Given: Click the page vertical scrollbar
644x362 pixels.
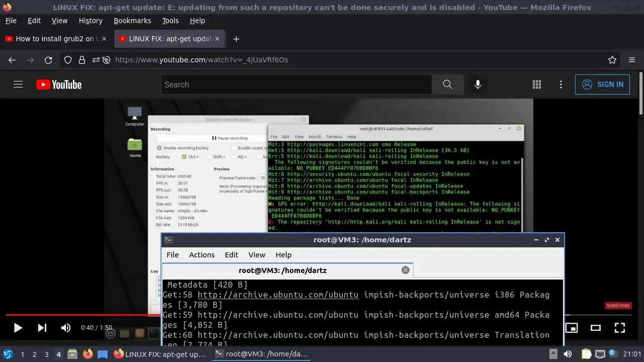Looking at the screenshot, I should click(640, 93).
